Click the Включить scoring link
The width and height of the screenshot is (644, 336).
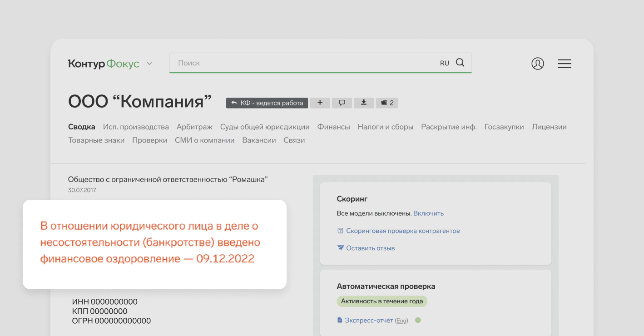coord(428,213)
